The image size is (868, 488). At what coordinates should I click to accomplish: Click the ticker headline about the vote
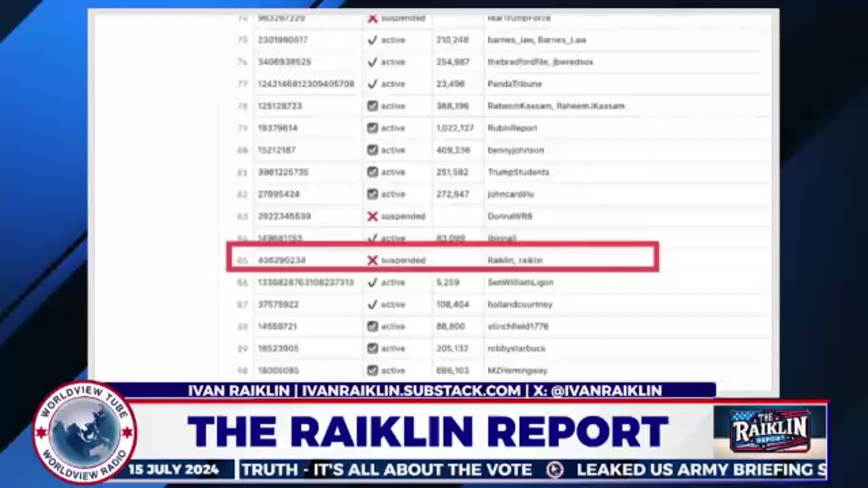click(387, 470)
